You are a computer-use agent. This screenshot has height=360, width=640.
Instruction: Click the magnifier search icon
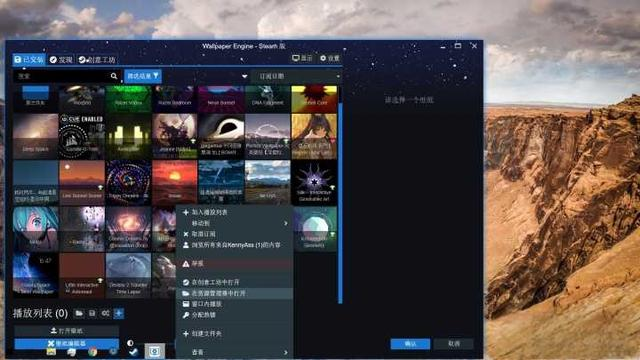pyautogui.click(x=114, y=76)
